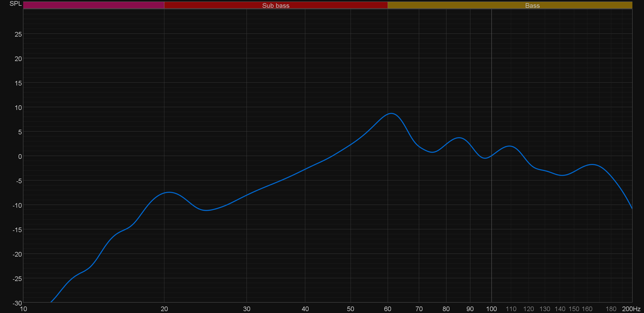Click the 160 label on frequency axis
Screen dimensions: 644x313
click(x=587, y=309)
